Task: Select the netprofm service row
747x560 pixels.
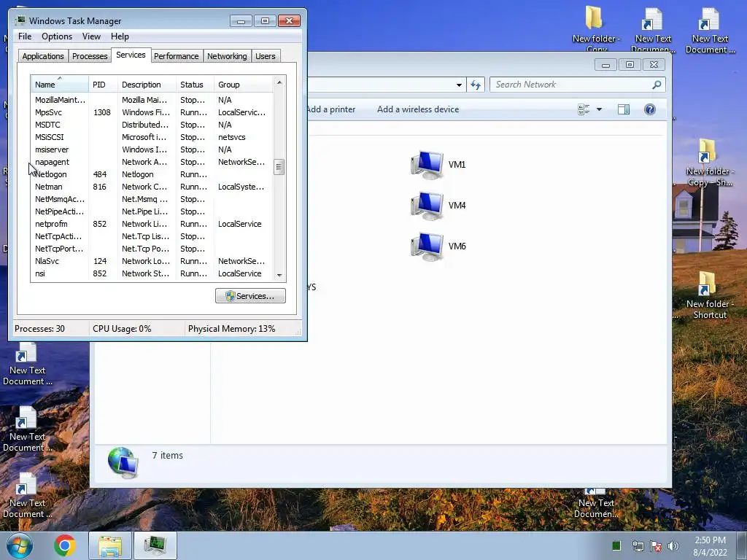Action: [x=152, y=224]
